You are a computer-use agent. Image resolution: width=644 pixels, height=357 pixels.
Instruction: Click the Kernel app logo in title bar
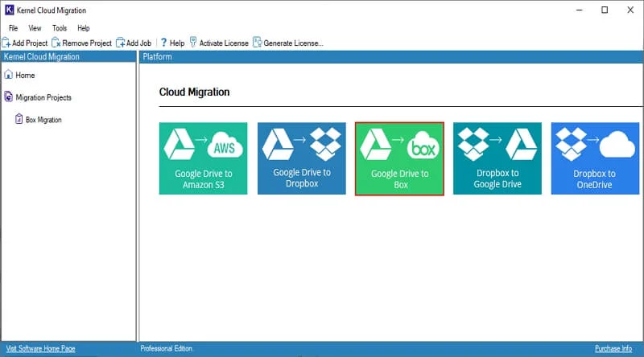(9, 10)
